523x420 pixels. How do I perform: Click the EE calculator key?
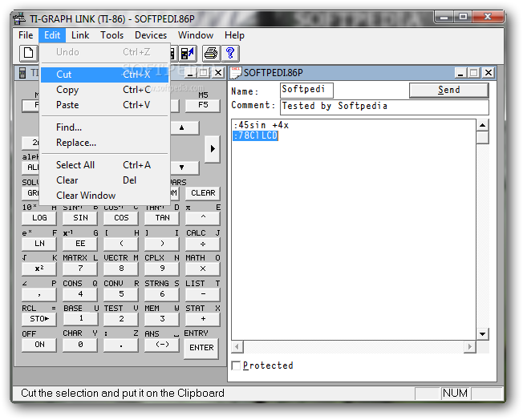[80, 244]
